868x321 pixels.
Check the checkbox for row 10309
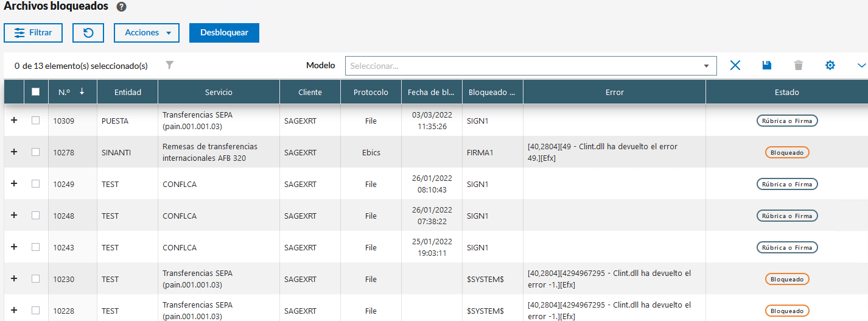pos(36,121)
